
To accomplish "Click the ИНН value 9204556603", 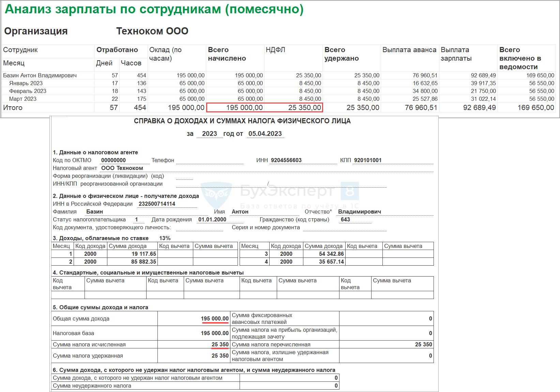I will pos(286,160).
